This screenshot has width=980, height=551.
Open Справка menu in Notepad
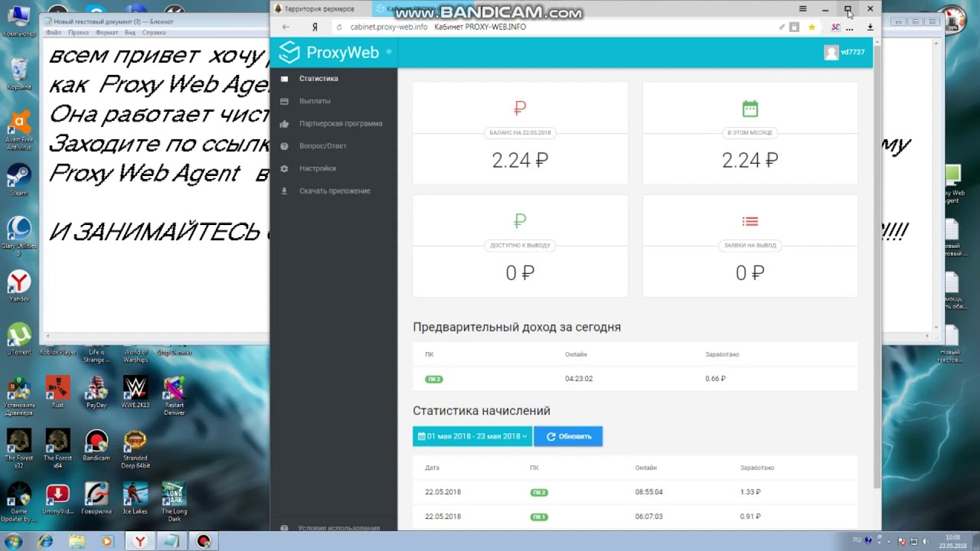click(x=154, y=33)
